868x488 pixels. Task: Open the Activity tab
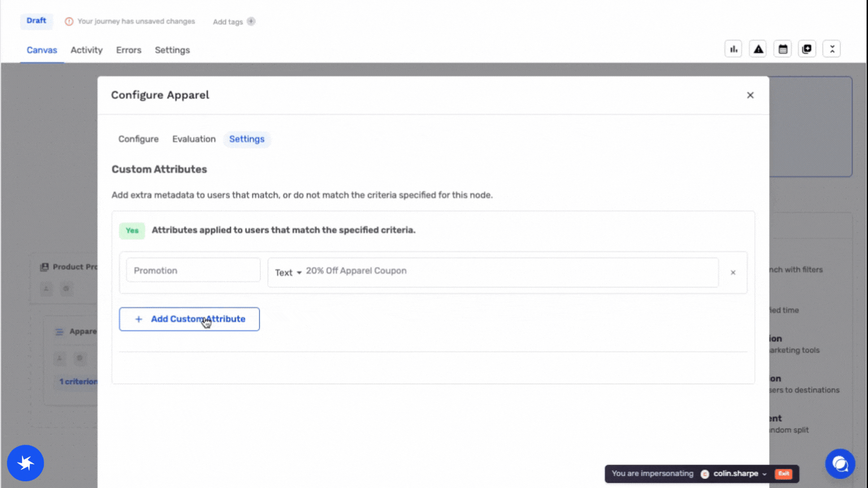86,50
